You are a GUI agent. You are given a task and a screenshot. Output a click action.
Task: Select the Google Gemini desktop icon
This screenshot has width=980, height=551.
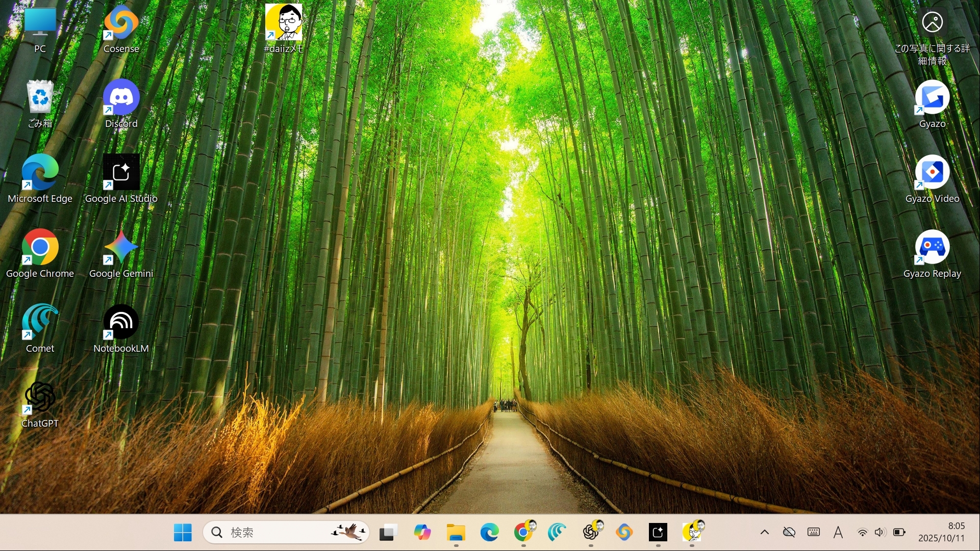coord(121,248)
